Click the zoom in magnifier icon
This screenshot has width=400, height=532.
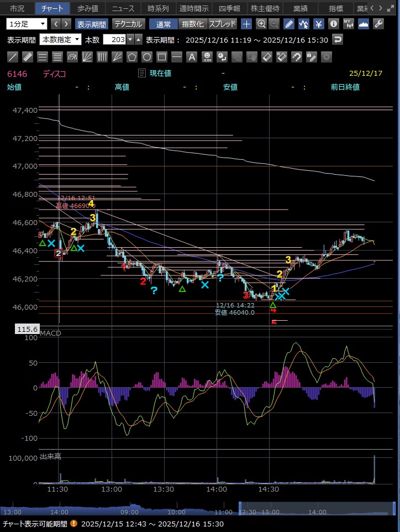coord(261,24)
